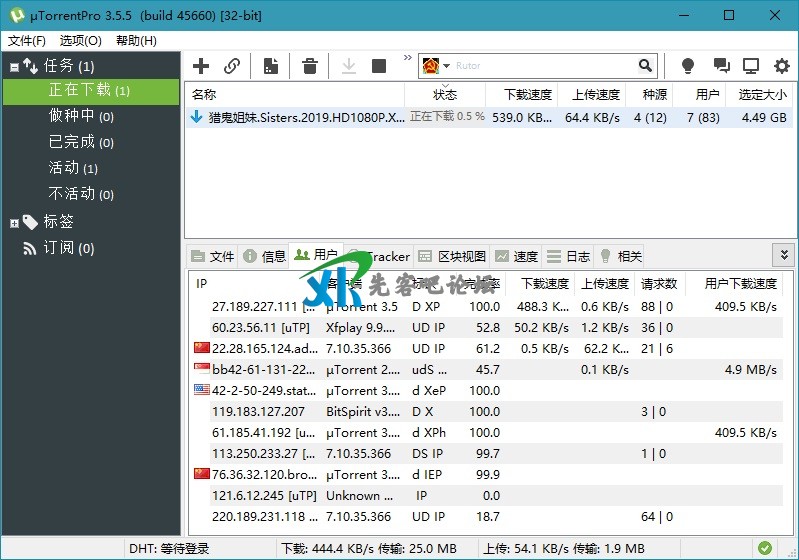This screenshot has width=799, height=560.
Task: Click the Rutor search input field
Action: coord(545,66)
